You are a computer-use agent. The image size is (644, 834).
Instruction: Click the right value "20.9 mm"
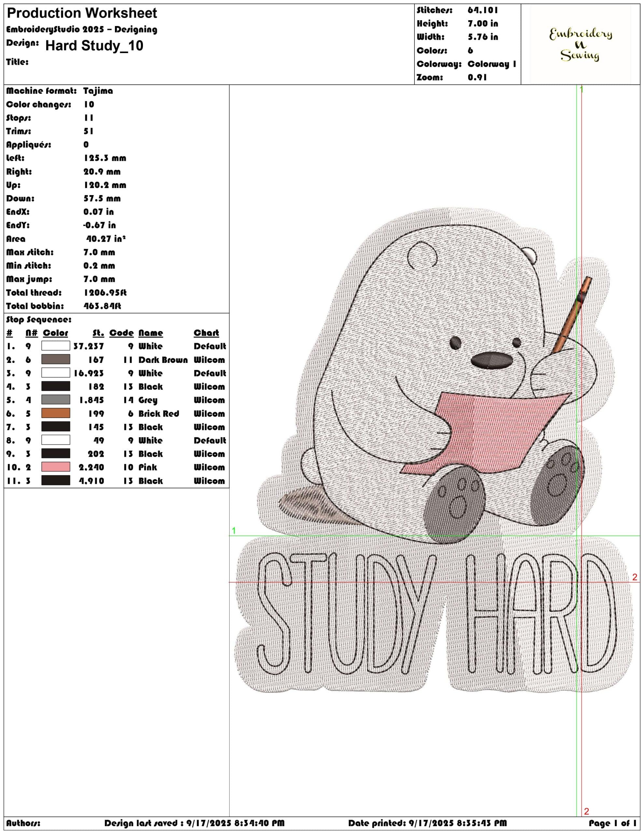pos(102,171)
